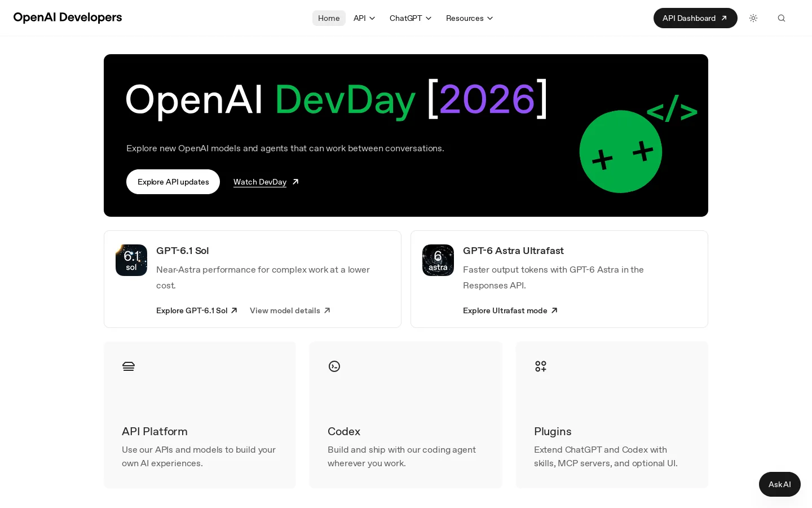Open the Codex card title
Screen dimensions: 812x508
click(344, 431)
